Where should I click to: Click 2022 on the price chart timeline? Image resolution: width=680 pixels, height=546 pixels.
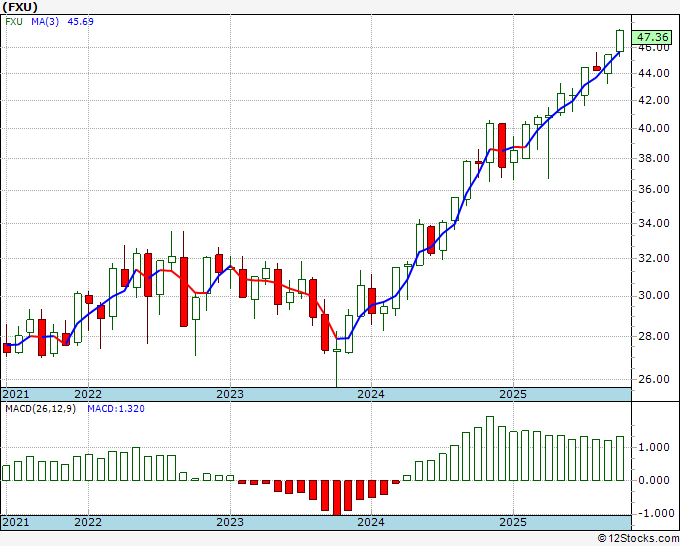(88, 394)
